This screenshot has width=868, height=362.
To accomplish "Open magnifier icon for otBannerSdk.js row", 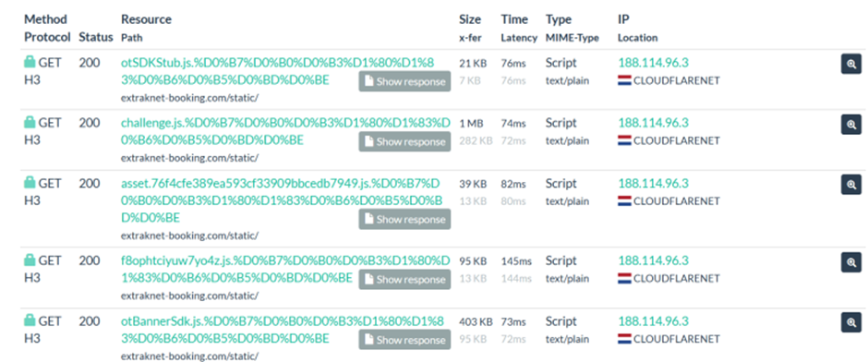I will [x=851, y=322].
